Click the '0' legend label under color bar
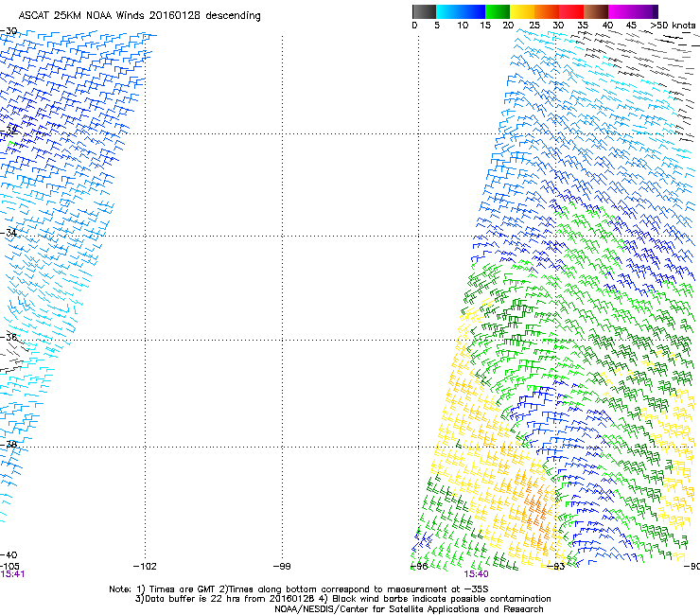700x615 pixels. point(414,26)
